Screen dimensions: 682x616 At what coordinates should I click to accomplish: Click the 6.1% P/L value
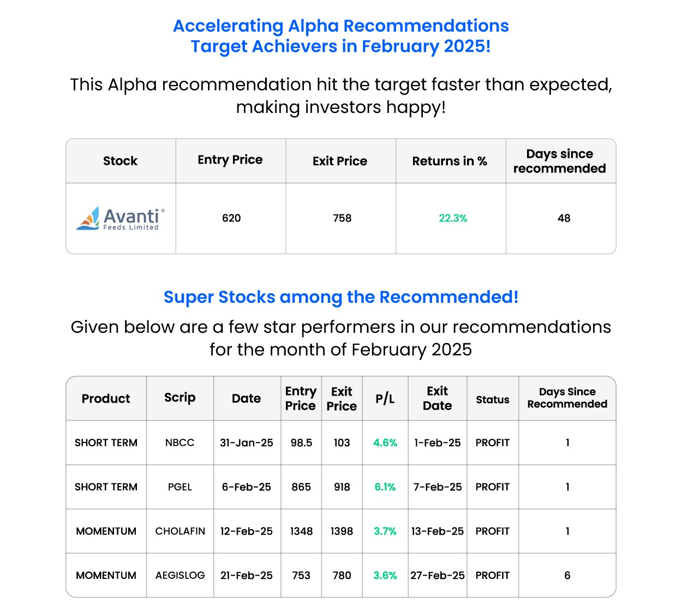(x=385, y=487)
